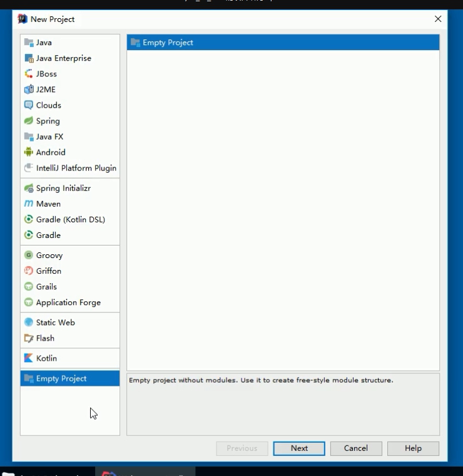Screen dimensions: 463x476
Task: Select "Groovy" label in list
Action: 49,256
